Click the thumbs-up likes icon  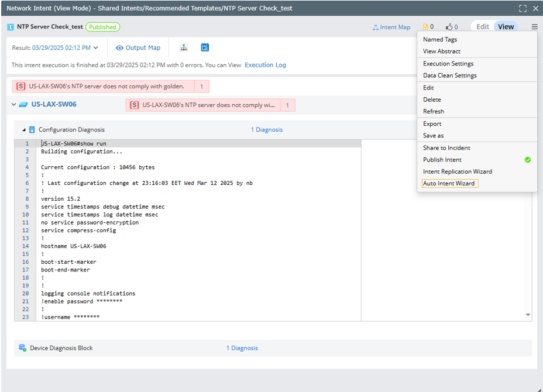449,27
